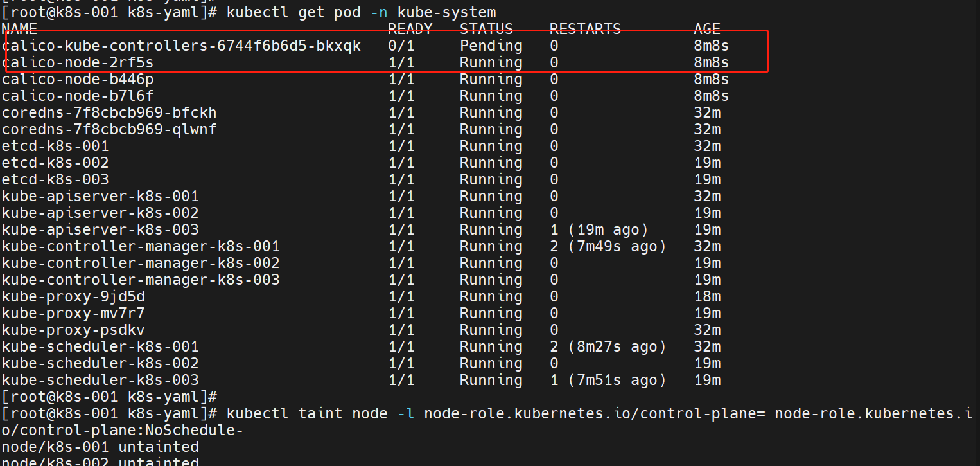Select pod name calico-node-b446p
980x466 pixels.
point(78,79)
